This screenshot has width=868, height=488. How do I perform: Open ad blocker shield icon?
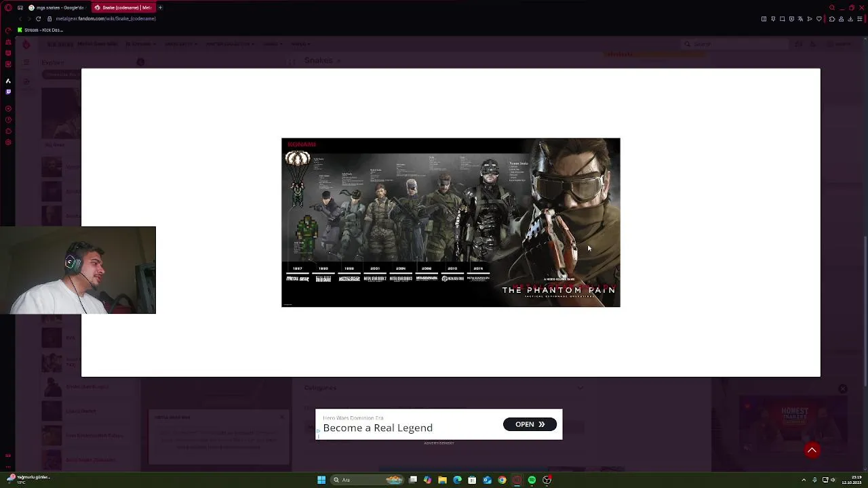coord(791,19)
